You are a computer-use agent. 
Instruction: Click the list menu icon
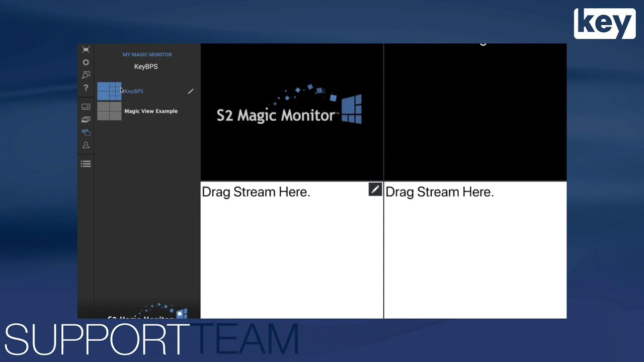[86, 164]
